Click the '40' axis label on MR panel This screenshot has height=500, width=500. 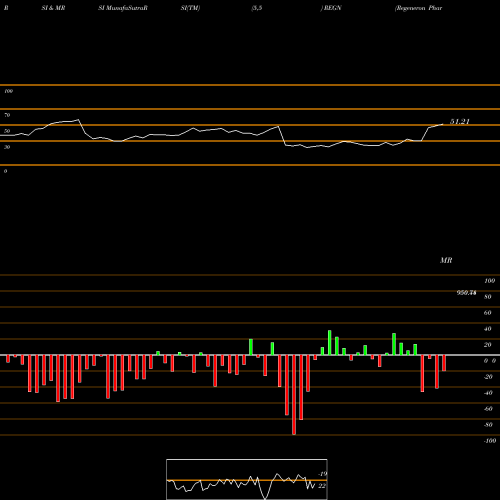coord(488,329)
